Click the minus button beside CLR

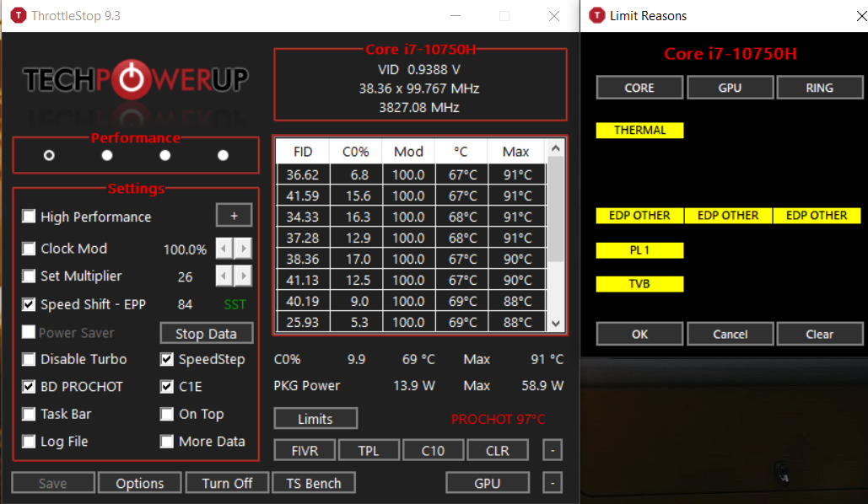pyautogui.click(x=553, y=450)
